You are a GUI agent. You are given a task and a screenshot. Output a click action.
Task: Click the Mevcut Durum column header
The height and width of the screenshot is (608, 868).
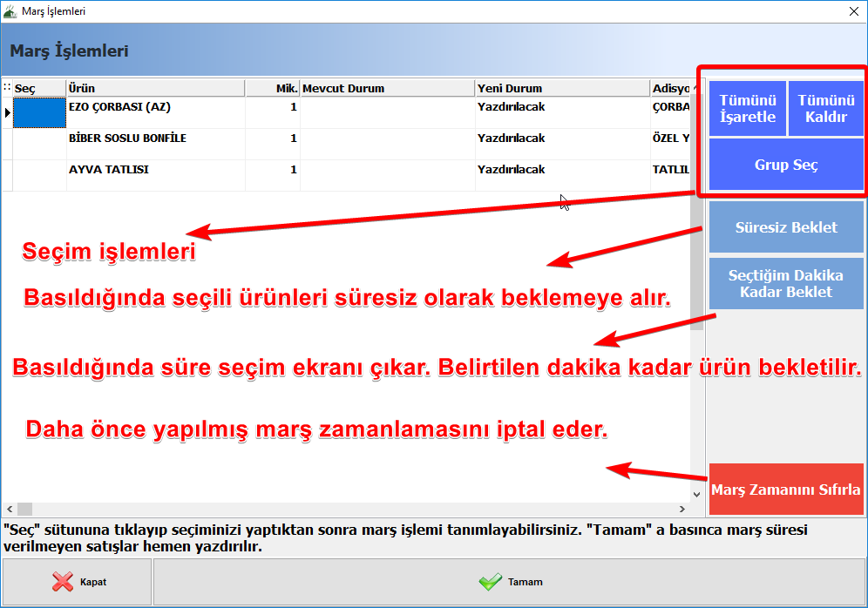pyautogui.click(x=388, y=89)
